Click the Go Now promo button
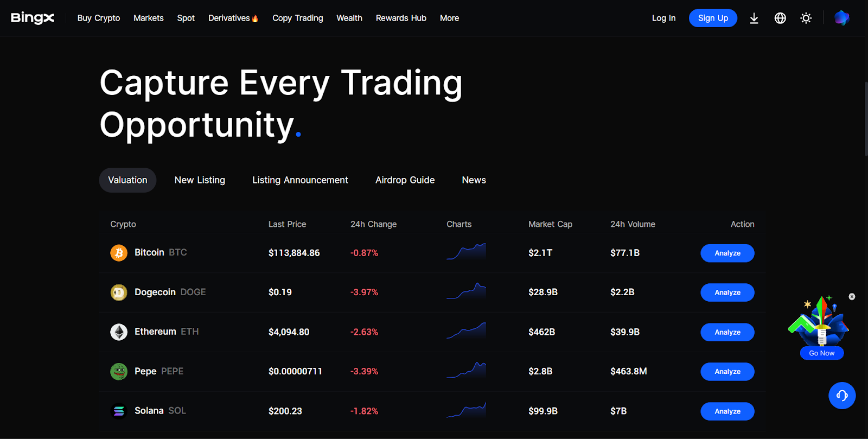 coord(822,353)
